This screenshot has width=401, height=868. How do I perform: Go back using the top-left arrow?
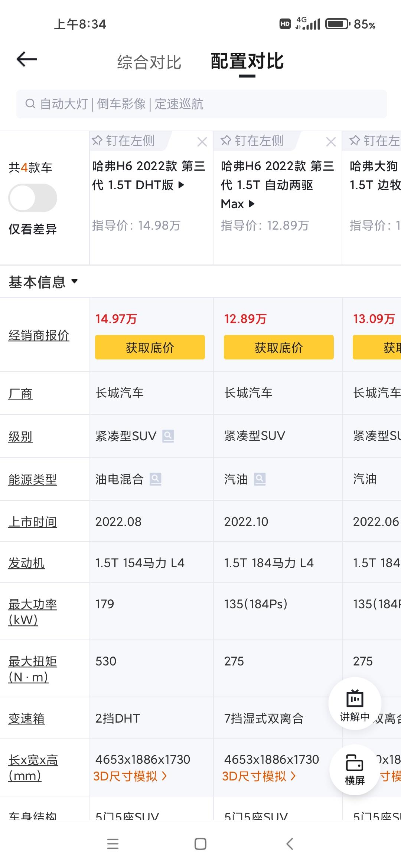click(27, 59)
